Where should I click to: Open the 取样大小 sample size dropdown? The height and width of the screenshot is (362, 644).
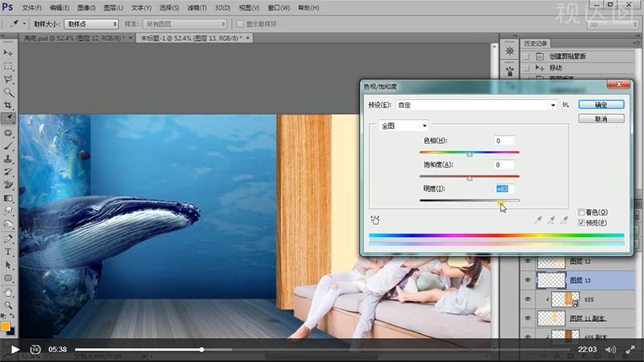[91, 24]
